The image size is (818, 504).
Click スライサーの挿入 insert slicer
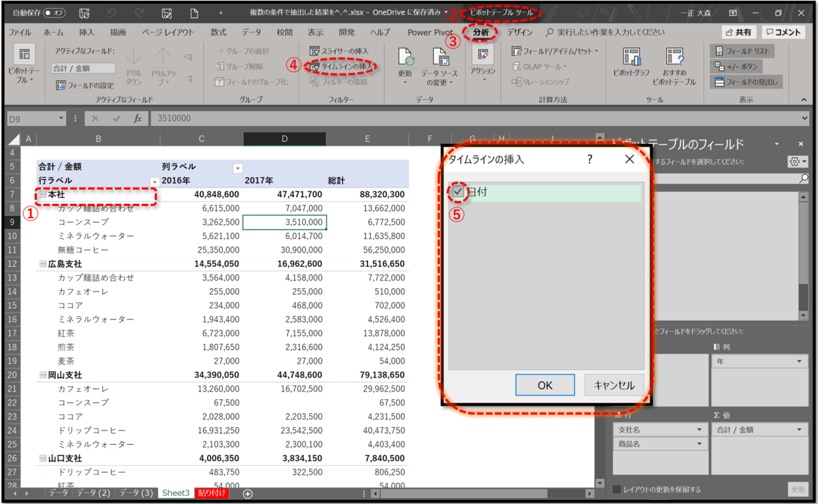pyautogui.click(x=339, y=51)
